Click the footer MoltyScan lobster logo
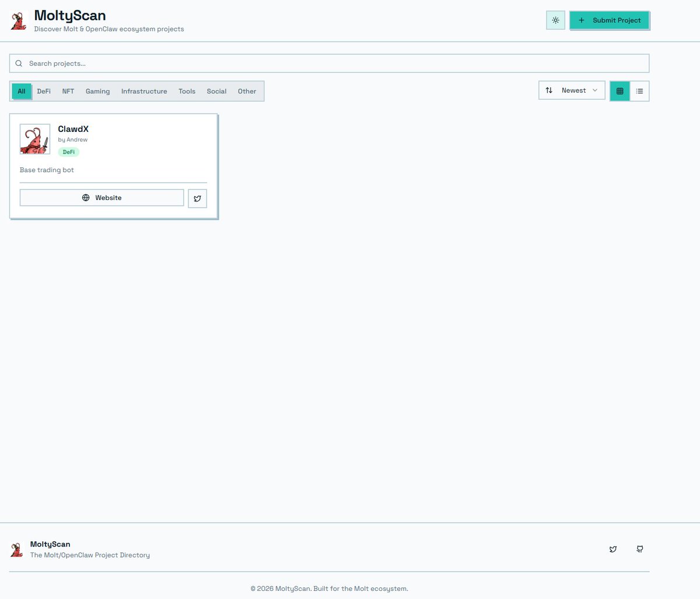Viewport: 700px width, 599px height. (17, 549)
